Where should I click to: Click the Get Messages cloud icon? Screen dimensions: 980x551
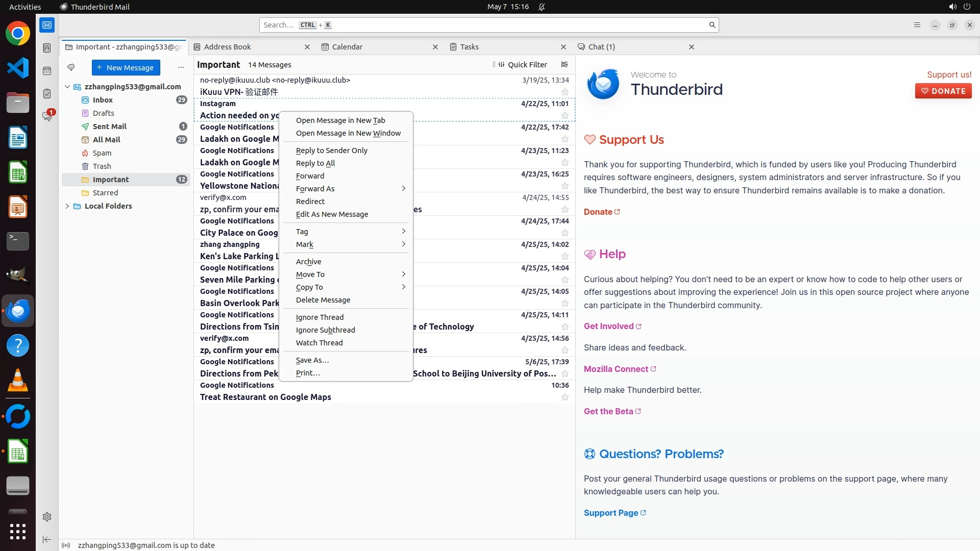click(71, 67)
